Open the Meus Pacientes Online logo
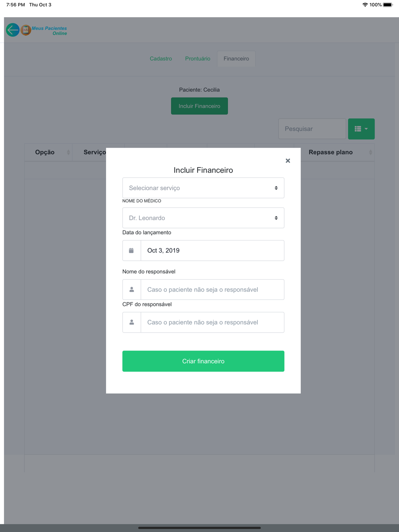The height and width of the screenshot is (532, 399). [x=44, y=30]
